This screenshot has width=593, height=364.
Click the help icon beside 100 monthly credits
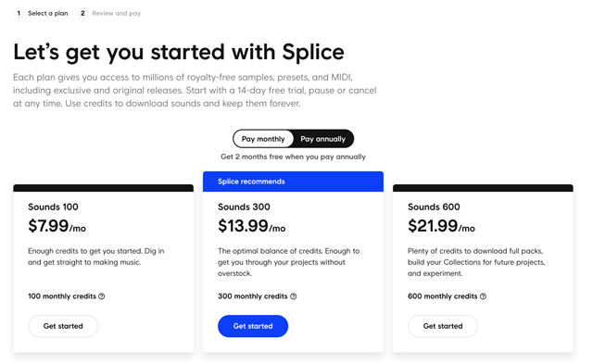[102, 296]
